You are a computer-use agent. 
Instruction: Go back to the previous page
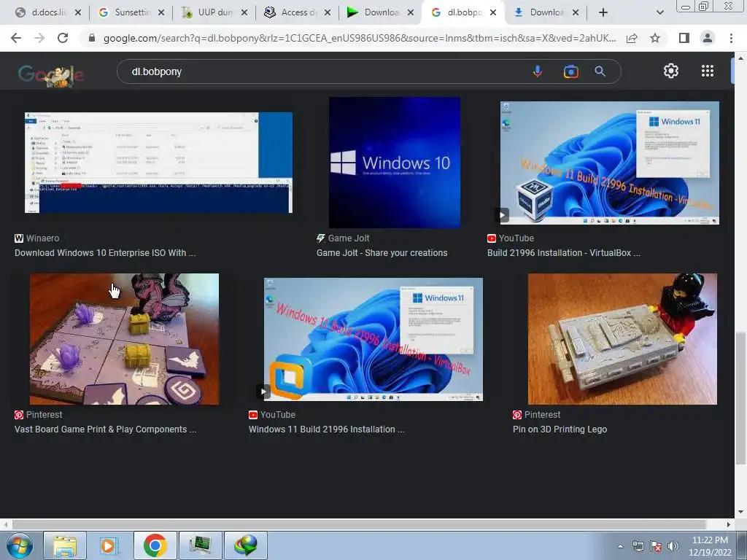(x=16, y=38)
